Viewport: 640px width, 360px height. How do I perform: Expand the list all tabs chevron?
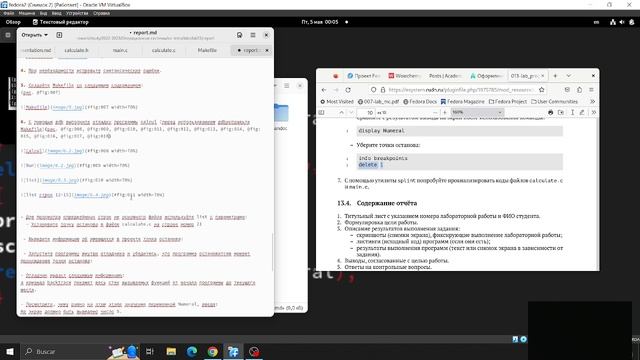click(x=569, y=76)
